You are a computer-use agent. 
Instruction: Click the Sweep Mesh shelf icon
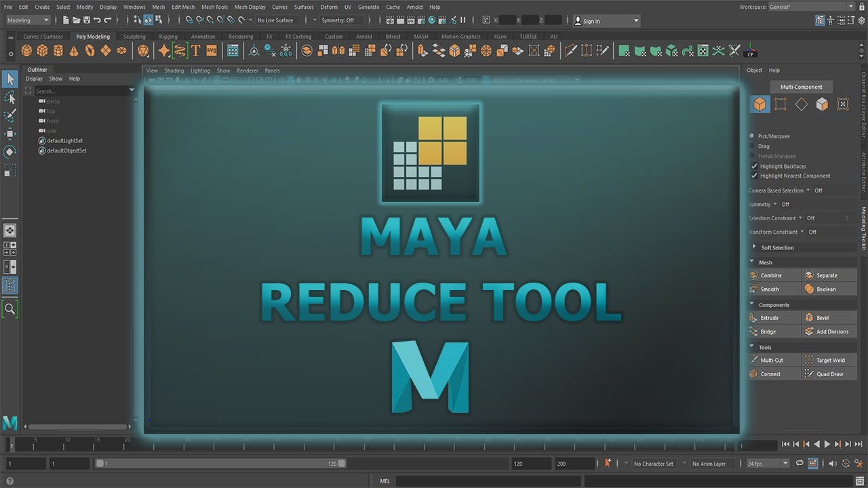[x=180, y=50]
